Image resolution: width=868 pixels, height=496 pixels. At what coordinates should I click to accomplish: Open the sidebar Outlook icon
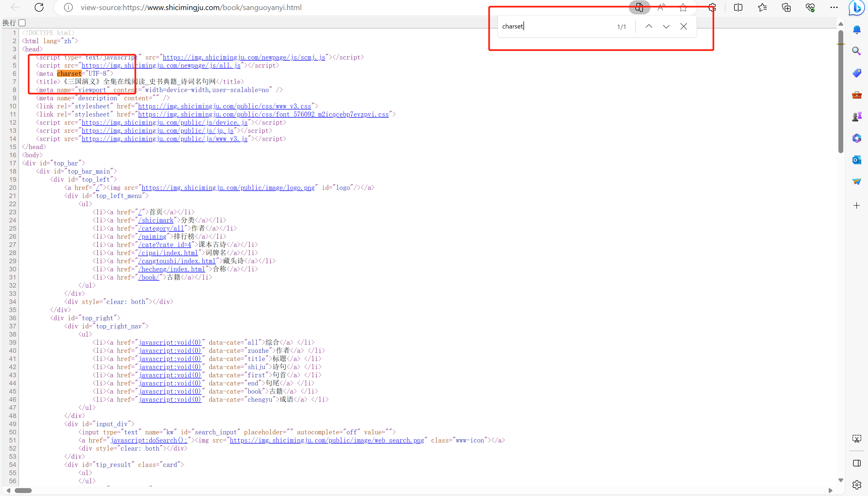coord(857,160)
